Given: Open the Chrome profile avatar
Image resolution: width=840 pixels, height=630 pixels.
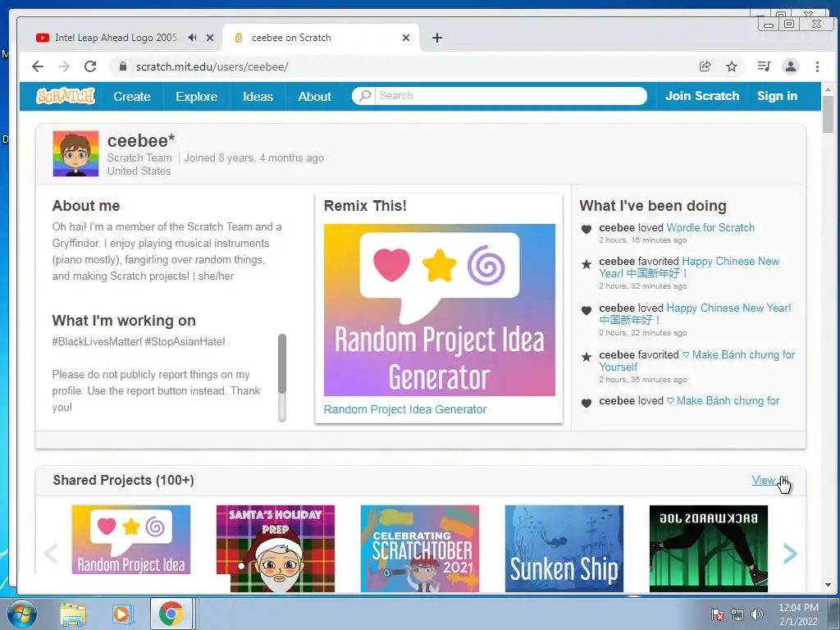Looking at the screenshot, I should pos(790,66).
